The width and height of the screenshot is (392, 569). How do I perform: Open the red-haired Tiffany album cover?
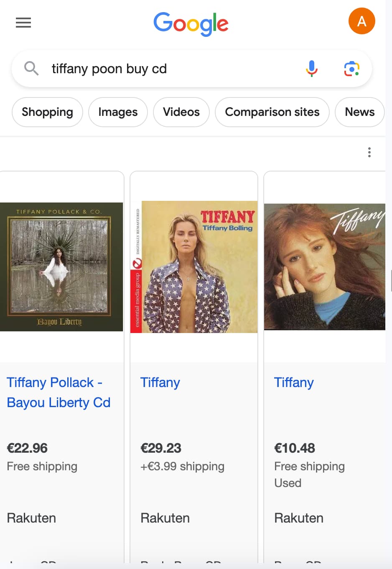[x=324, y=267]
